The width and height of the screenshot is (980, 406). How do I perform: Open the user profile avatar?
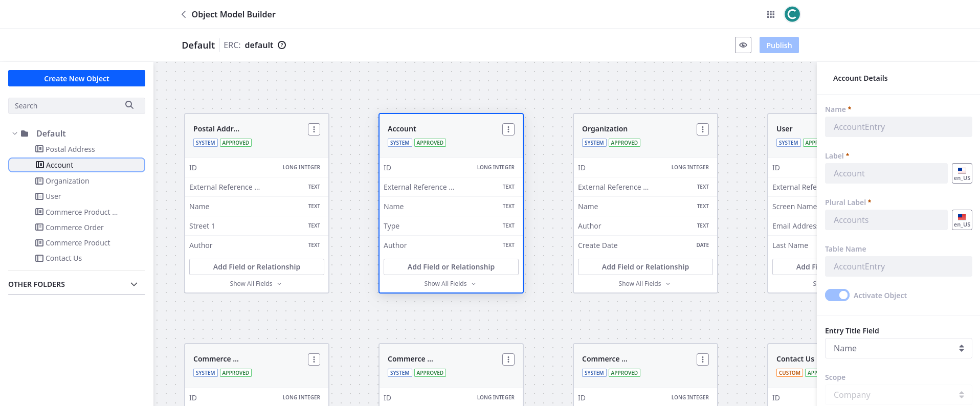pyautogui.click(x=792, y=14)
